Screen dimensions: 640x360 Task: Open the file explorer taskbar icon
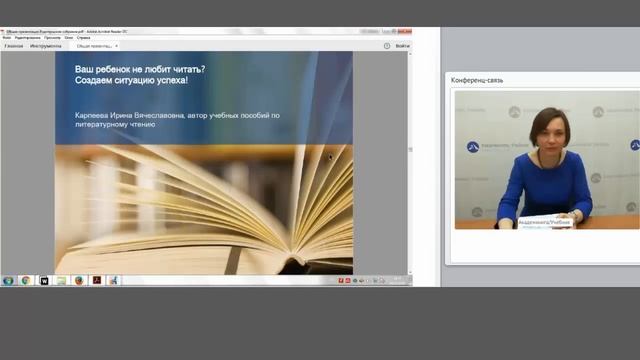pos(61,280)
